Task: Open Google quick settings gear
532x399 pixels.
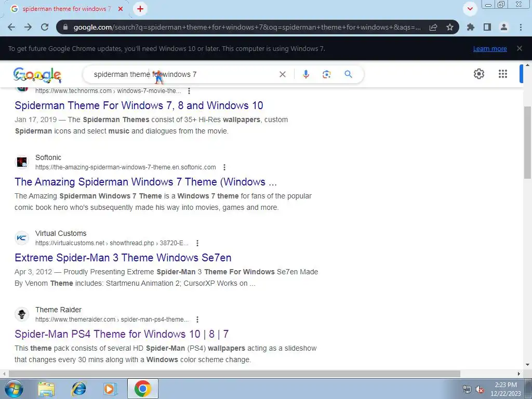Action: click(478, 74)
